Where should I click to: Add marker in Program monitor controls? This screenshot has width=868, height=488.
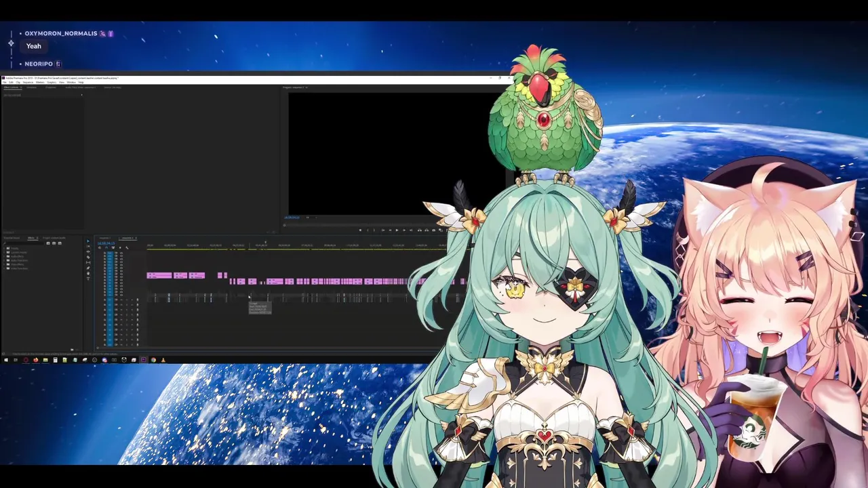[x=360, y=230]
